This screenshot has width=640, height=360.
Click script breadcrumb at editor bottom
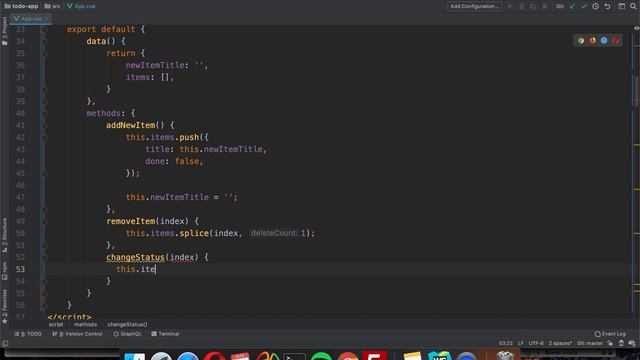pyautogui.click(x=56, y=324)
